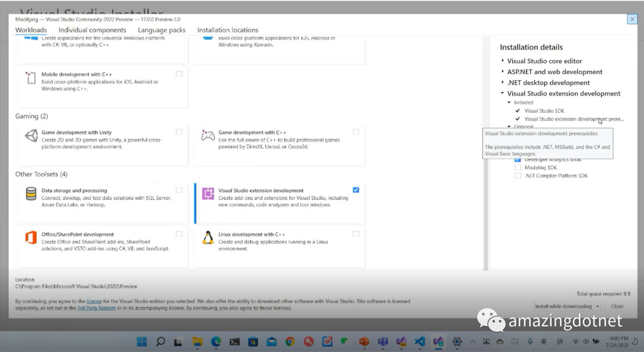Click the Other Toolsets (4) section heading

point(41,174)
